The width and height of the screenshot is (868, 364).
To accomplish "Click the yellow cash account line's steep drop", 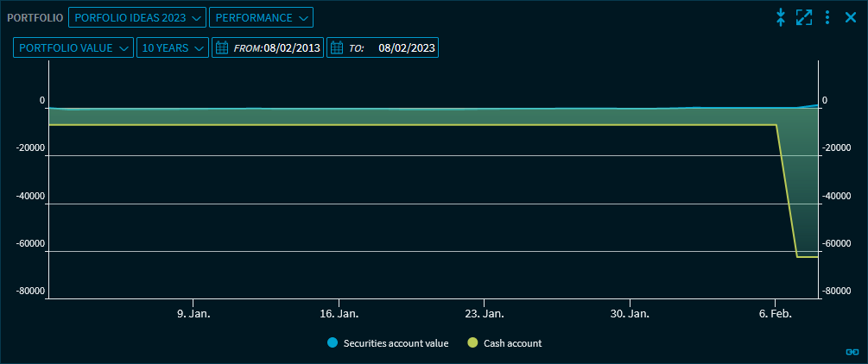I will [x=786, y=191].
